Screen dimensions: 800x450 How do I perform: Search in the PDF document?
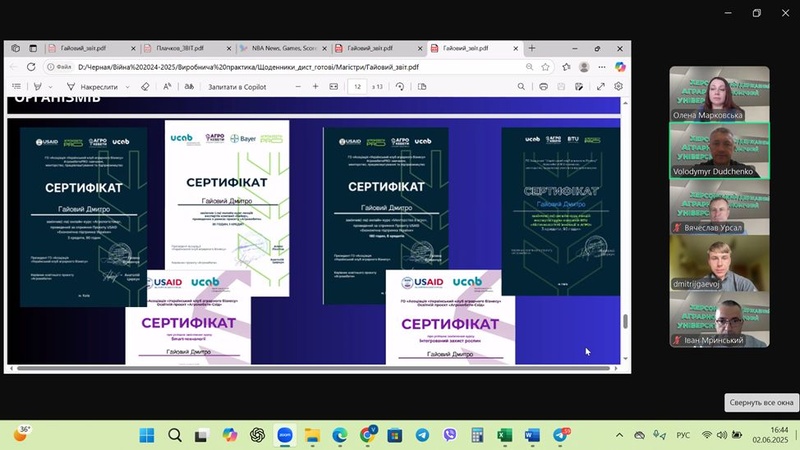click(521, 87)
